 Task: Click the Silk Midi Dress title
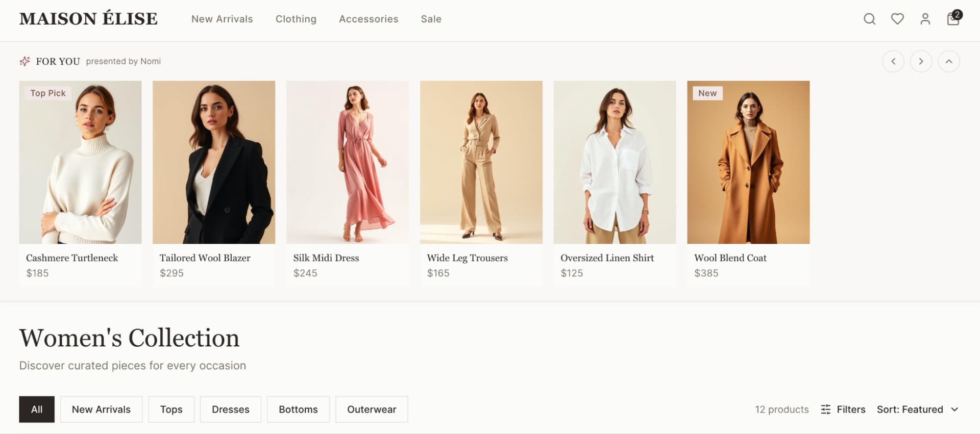tap(326, 258)
